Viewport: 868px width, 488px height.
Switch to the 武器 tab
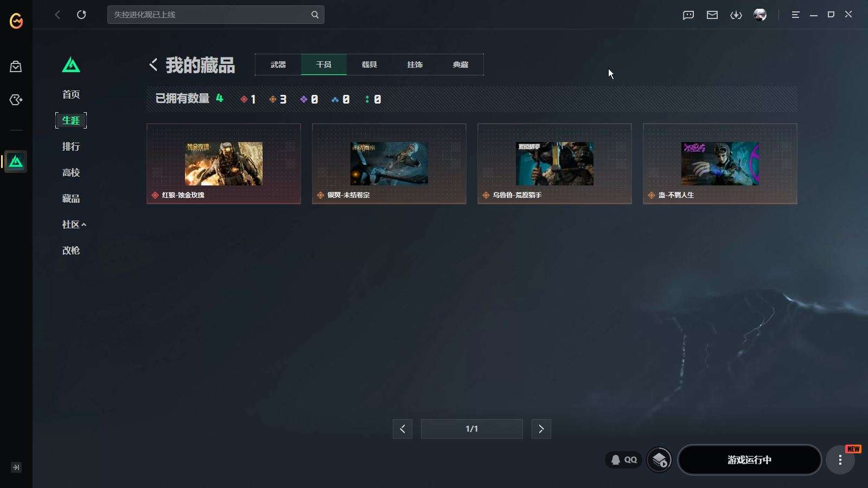pos(278,65)
